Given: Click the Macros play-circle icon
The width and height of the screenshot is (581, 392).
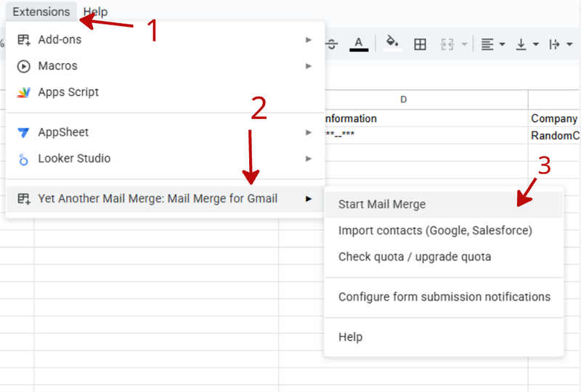Looking at the screenshot, I should point(24,66).
